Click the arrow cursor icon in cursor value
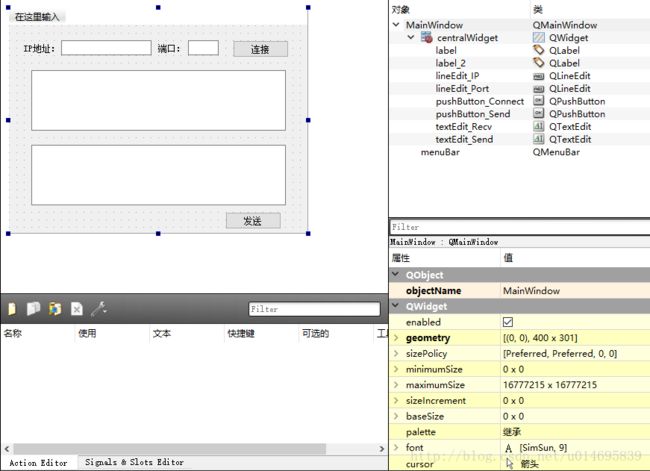 click(x=510, y=464)
